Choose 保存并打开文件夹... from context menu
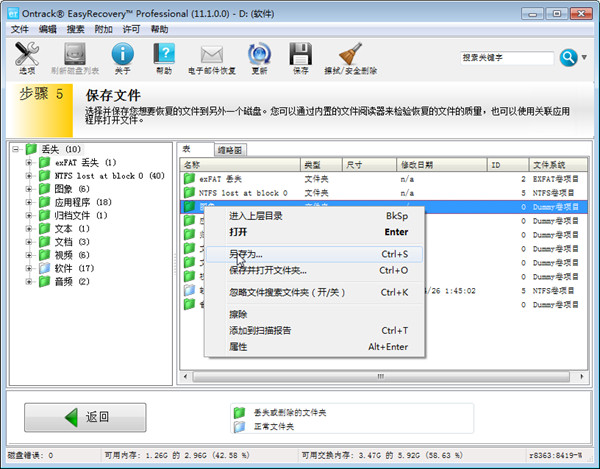The width and height of the screenshot is (600, 469). pos(314,270)
